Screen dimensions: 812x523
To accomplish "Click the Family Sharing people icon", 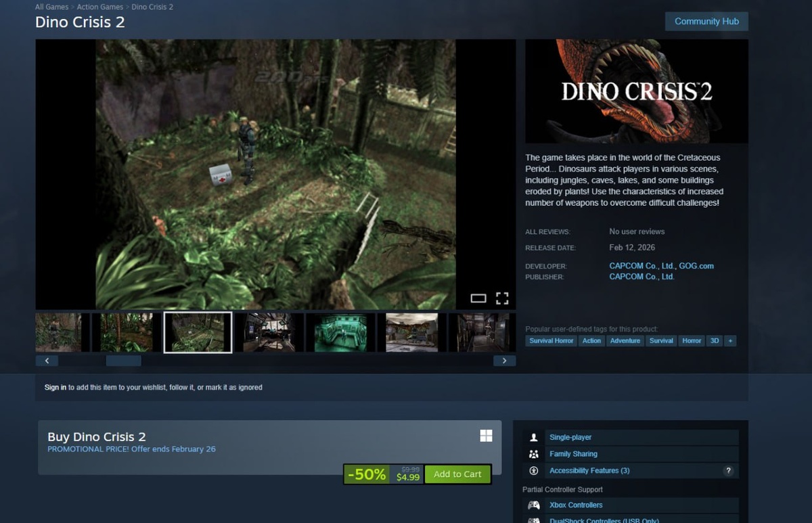I will click(534, 454).
